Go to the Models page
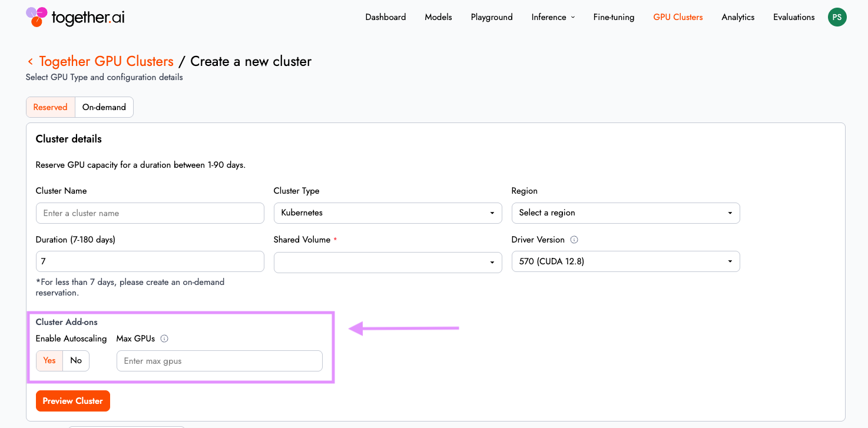Screen dimensions: 868x428 (438, 17)
